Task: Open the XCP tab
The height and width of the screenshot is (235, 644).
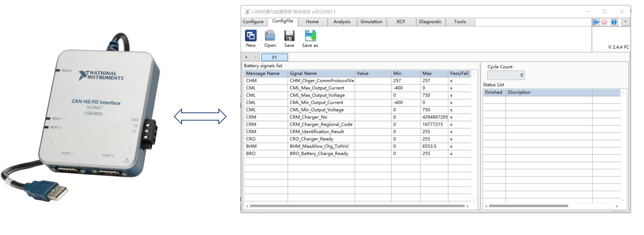Action: [401, 22]
